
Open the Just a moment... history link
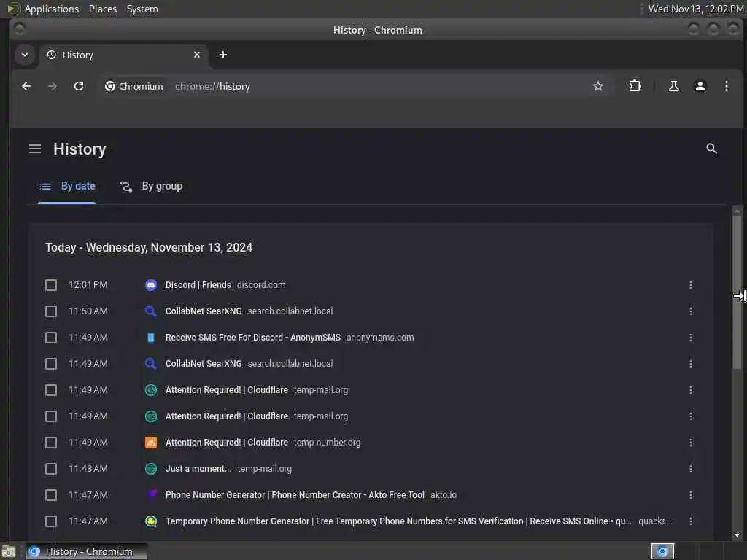point(198,469)
